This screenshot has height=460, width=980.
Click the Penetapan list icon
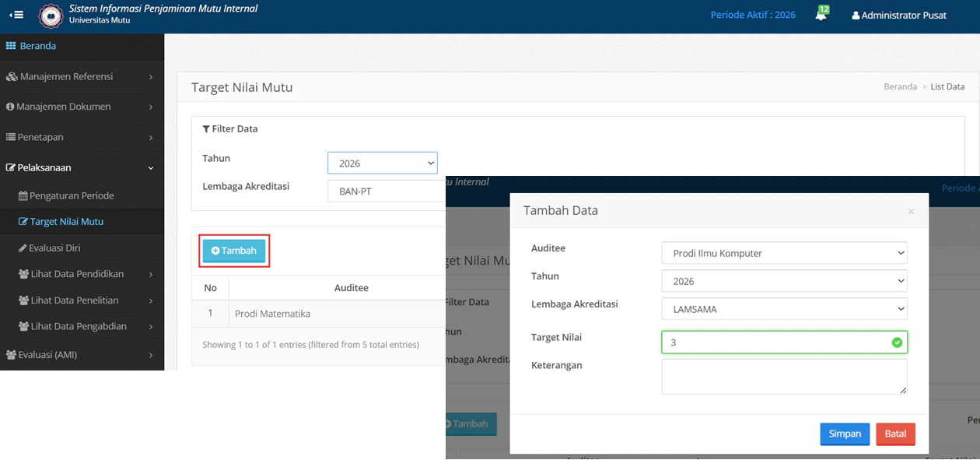(11, 137)
